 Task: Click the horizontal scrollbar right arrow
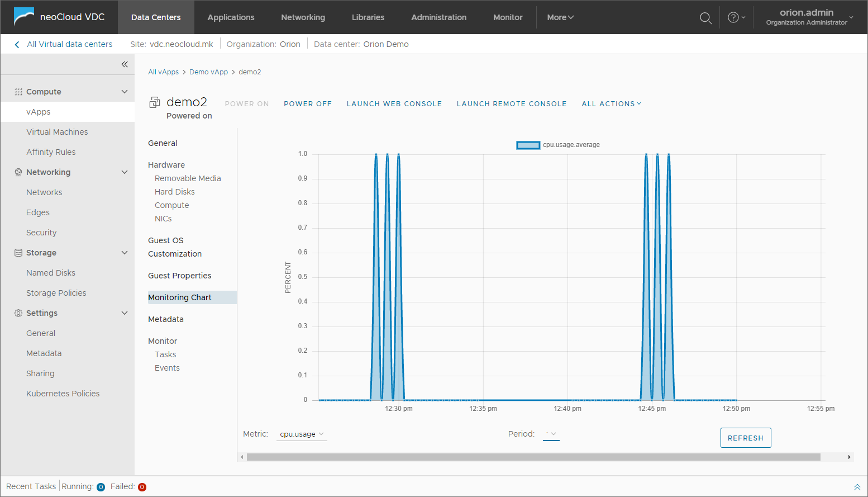coord(849,457)
